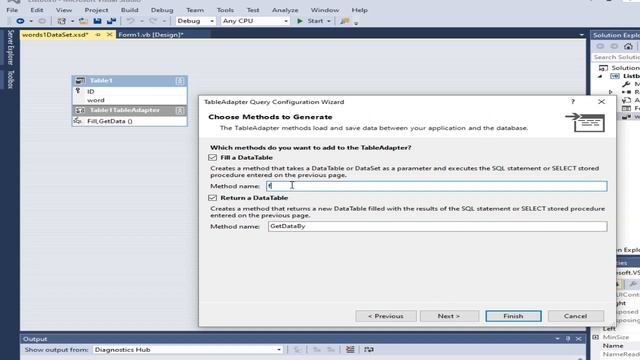
Task: Click the Navigate Forward toolbar icon
Action: pos(42,21)
